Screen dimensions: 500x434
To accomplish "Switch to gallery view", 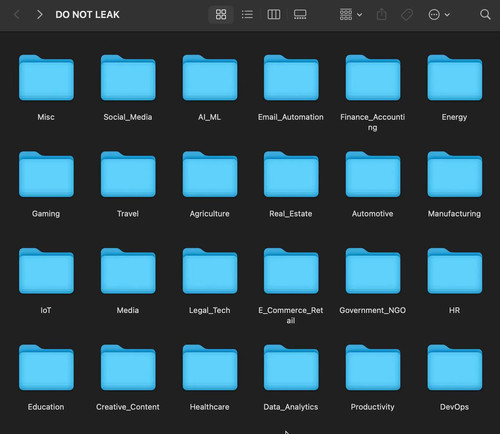I will click(300, 14).
